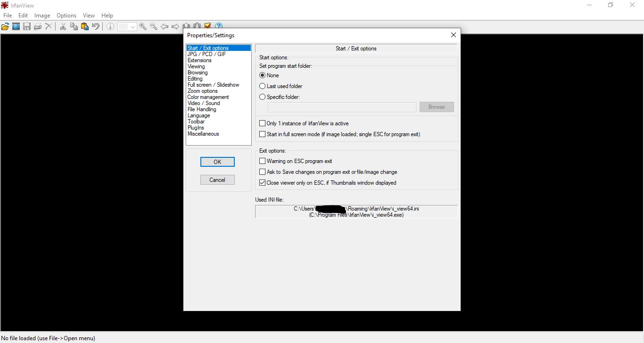Select the Extensions category

click(219, 60)
